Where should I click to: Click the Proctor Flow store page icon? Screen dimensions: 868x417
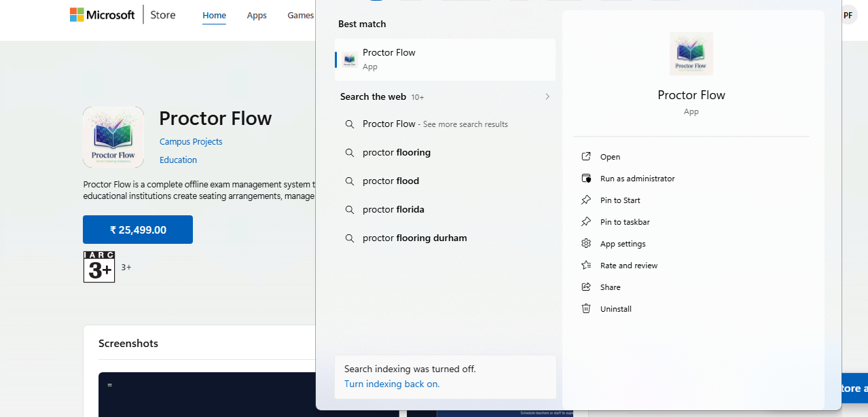(113, 137)
